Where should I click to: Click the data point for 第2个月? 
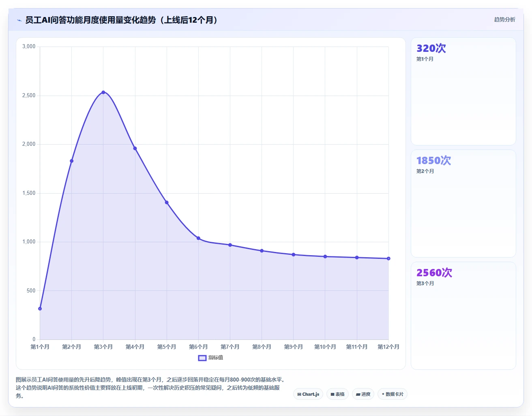tap(72, 161)
